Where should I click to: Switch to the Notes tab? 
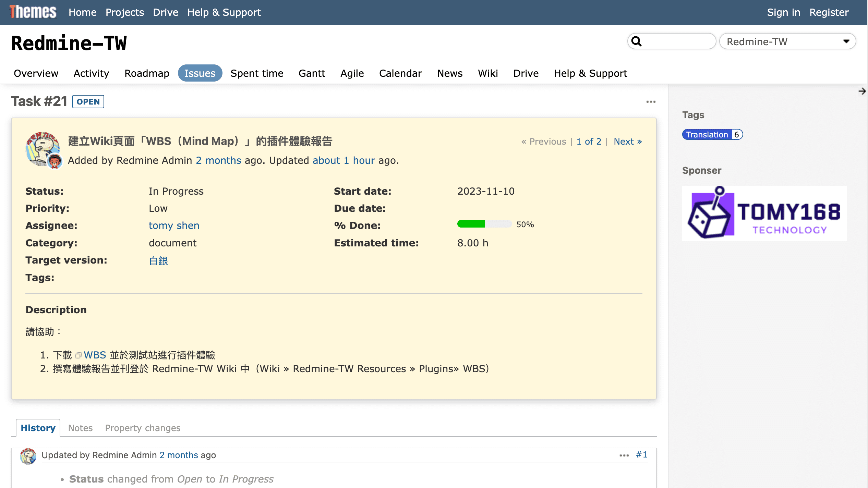80,428
